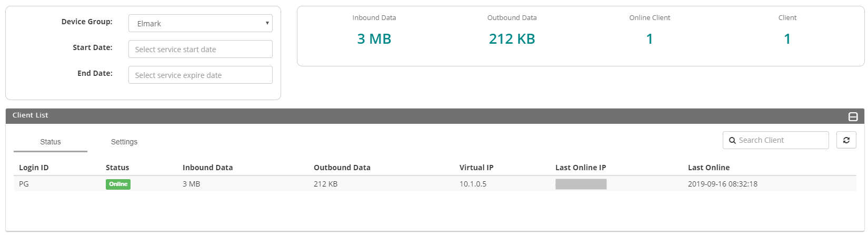The image size is (868, 235).
Task: Click the Status column header
Action: click(x=117, y=168)
